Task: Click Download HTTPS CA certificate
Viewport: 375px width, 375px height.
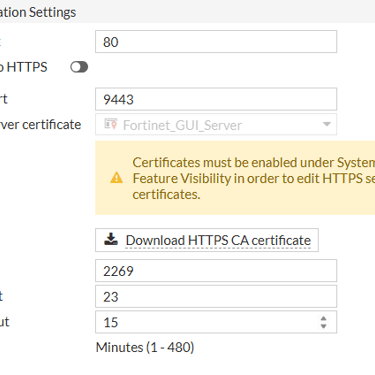Action: coord(207,240)
